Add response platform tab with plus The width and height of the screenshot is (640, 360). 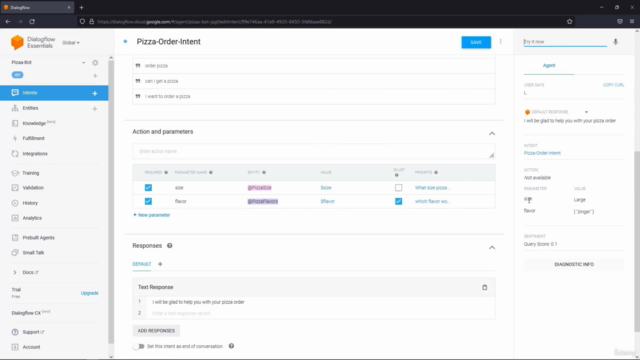click(160, 264)
